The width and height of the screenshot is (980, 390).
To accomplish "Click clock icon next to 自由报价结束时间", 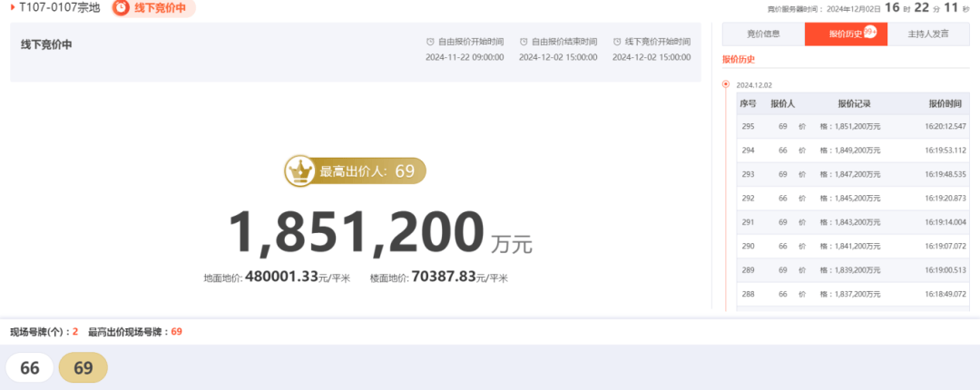I will tap(524, 42).
